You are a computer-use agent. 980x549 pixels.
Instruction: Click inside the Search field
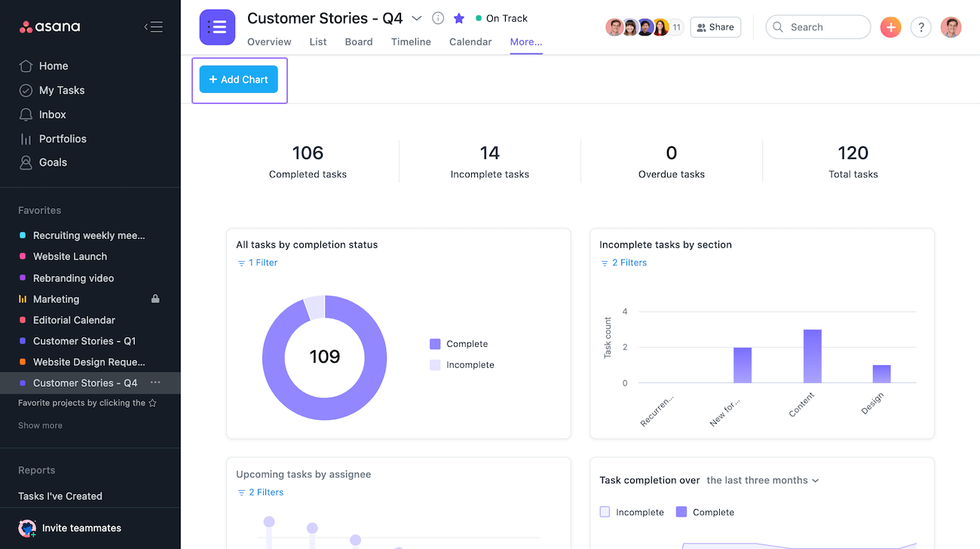pyautogui.click(x=818, y=26)
